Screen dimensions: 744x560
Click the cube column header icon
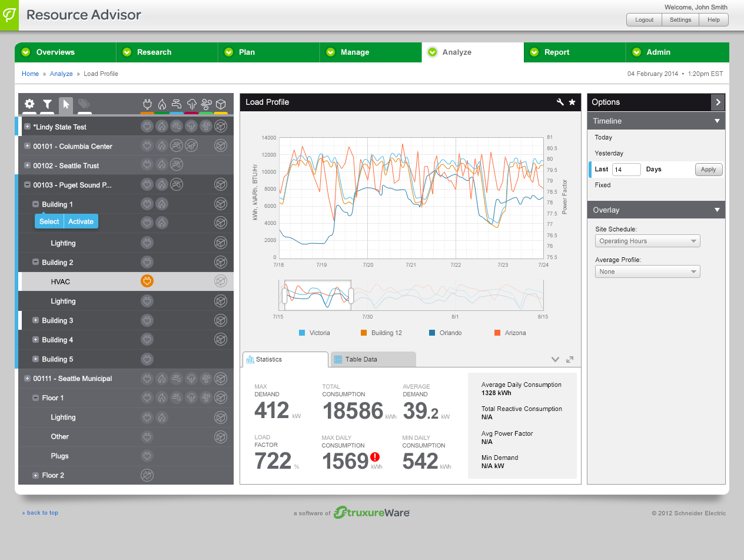pyautogui.click(x=221, y=104)
